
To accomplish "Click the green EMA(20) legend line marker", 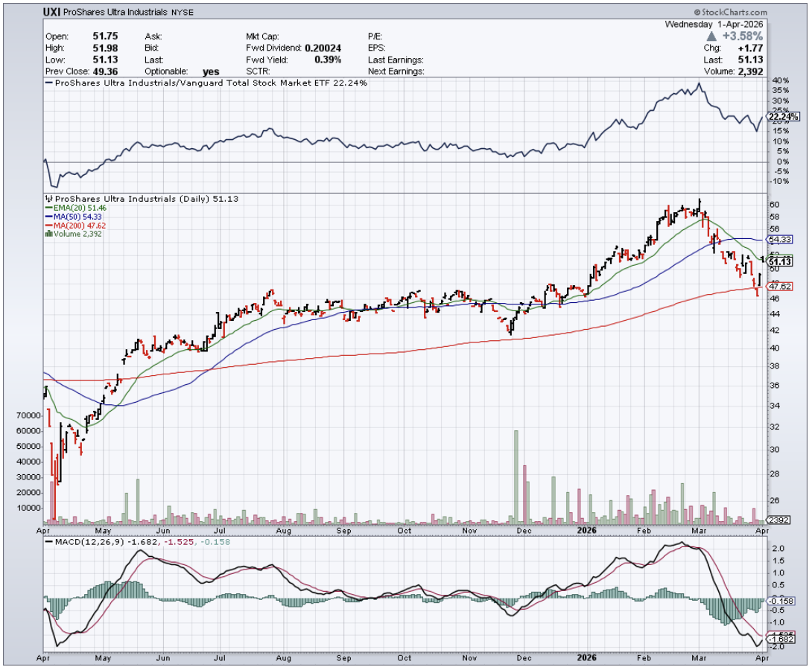I will 49,208.
